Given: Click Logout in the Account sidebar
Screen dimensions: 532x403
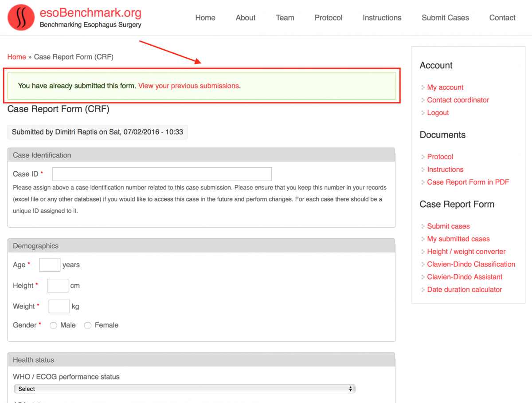Looking at the screenshot, I should coord(438,113).
